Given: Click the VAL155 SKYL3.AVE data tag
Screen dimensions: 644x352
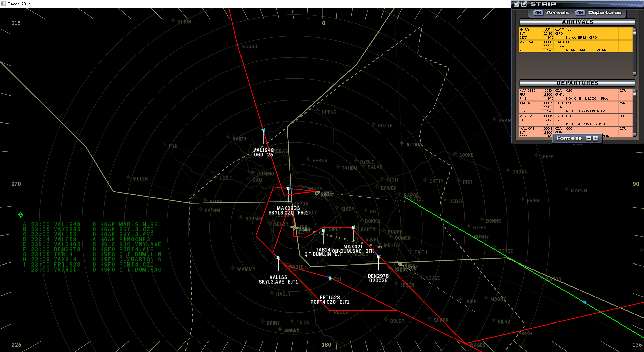Looking at the screenshot, I should click(x=278, y=280).
